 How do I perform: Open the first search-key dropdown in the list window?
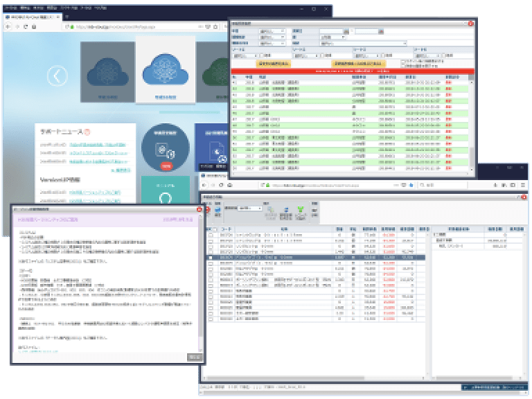pos(245,55)
